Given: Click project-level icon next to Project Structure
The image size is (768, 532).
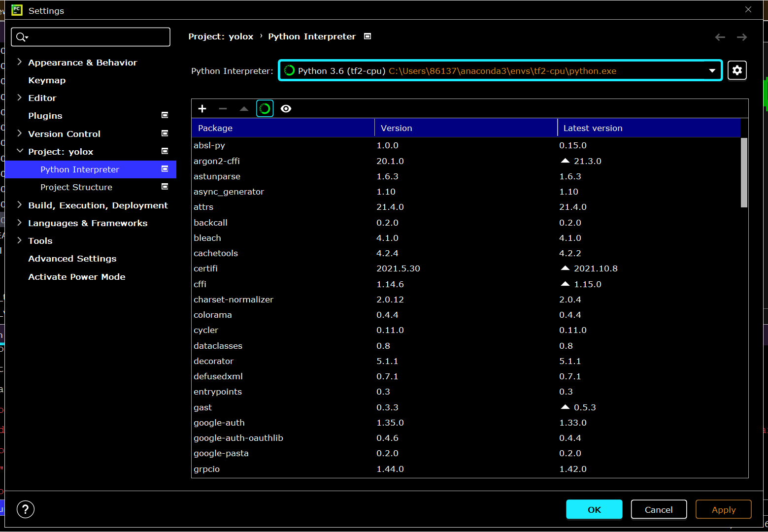Looking at the screenshot, I should (x=165, y=187).
